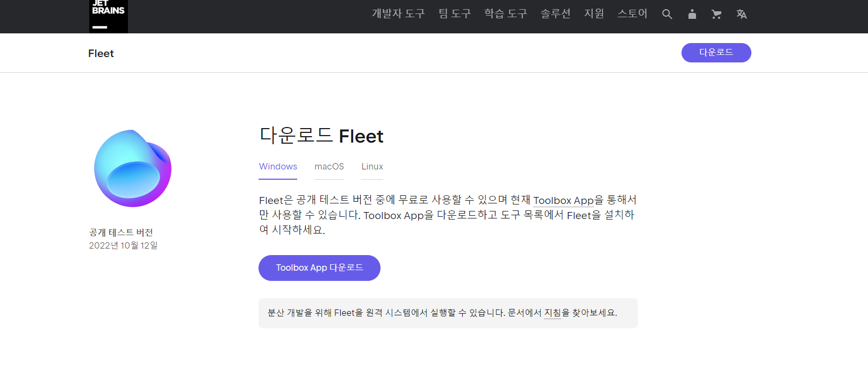Click the date 2022년 10월 12일
This screenshot has width=868, height=367.
click(123, 245)
